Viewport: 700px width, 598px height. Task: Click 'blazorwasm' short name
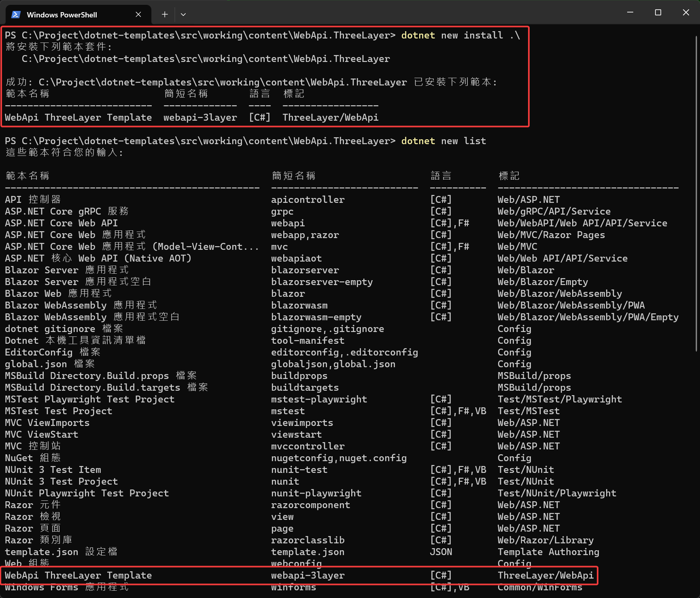(299, 306)
